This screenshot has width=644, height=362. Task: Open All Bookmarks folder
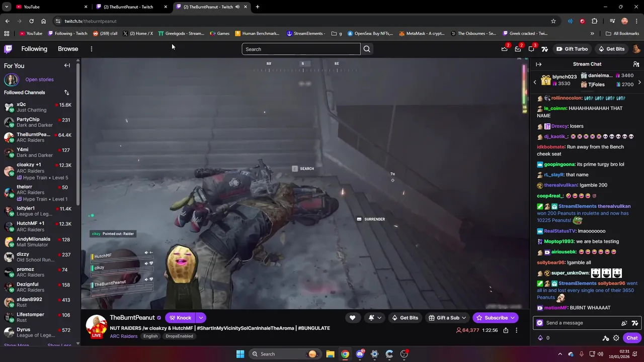[622, 34]
